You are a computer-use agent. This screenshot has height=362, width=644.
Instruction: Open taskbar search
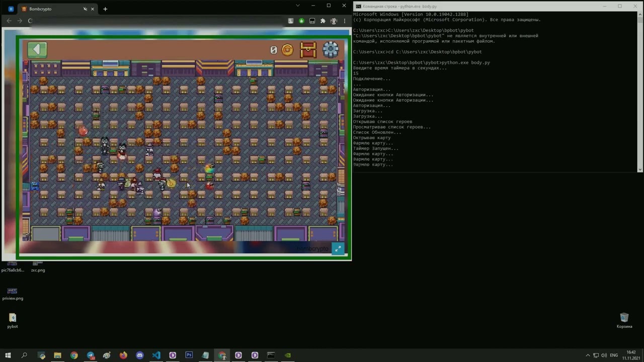[x=24, y=355]
